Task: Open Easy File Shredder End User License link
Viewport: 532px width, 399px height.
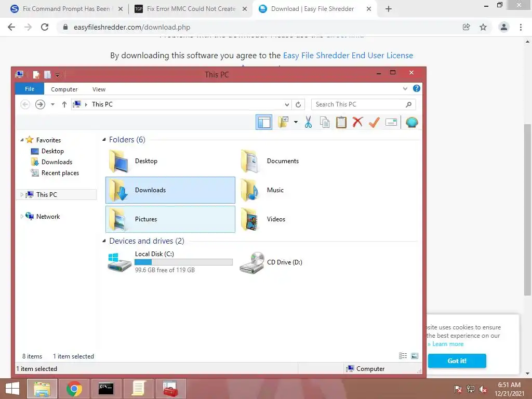Action: 348,55
